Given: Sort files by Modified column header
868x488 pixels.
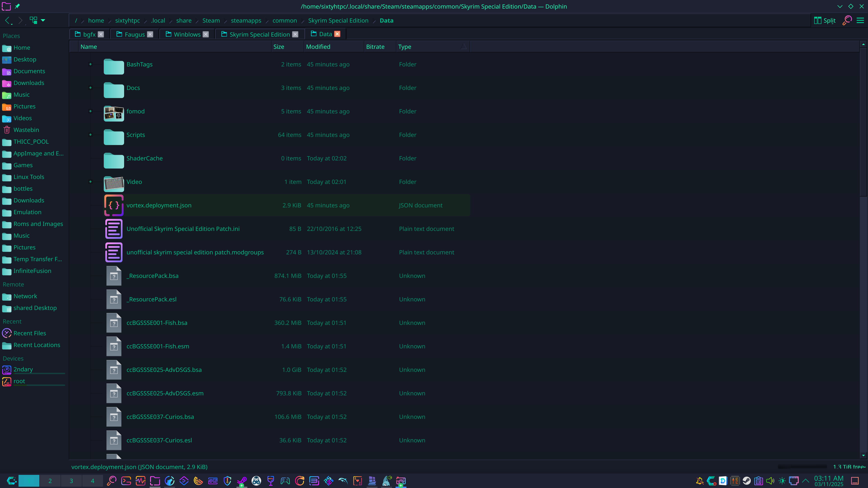Looking at the screenshot, I should click(x=318, y=47).
